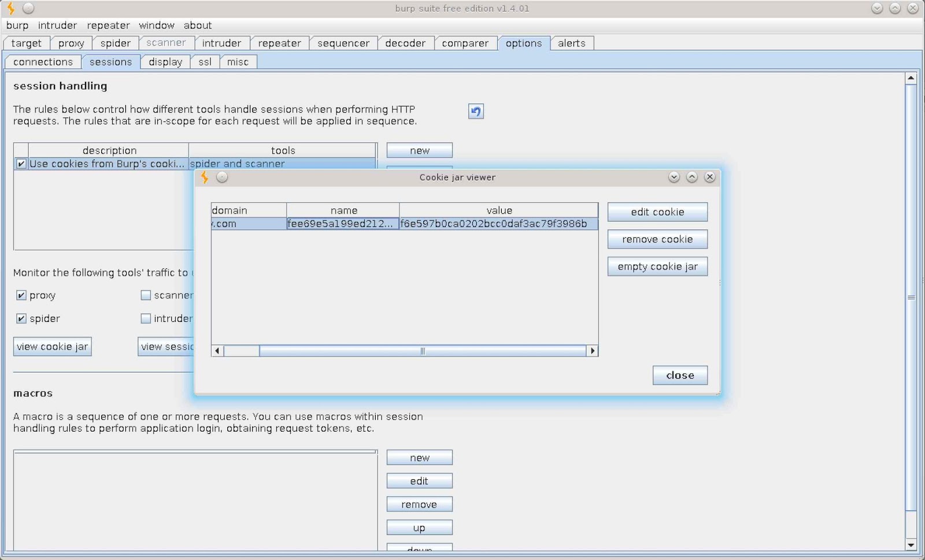
Task: Click the main vertical scrollbar thumb
Action: point(911,298)
